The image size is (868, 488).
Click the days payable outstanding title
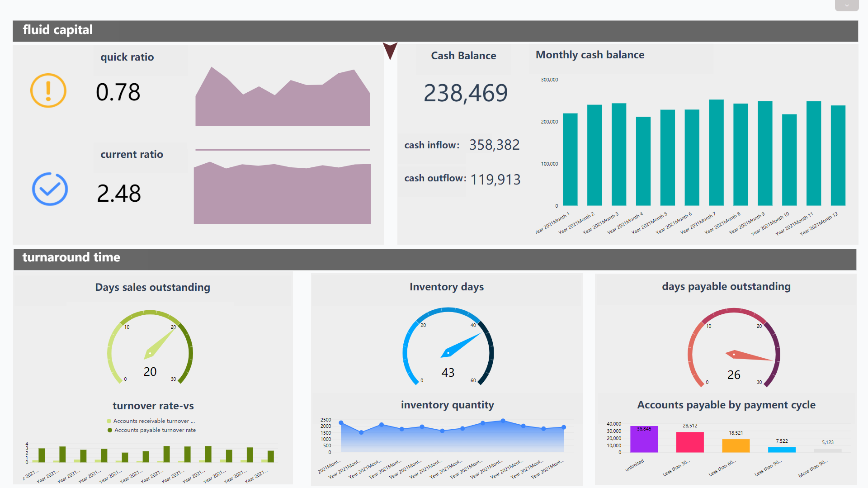[726, 287]
